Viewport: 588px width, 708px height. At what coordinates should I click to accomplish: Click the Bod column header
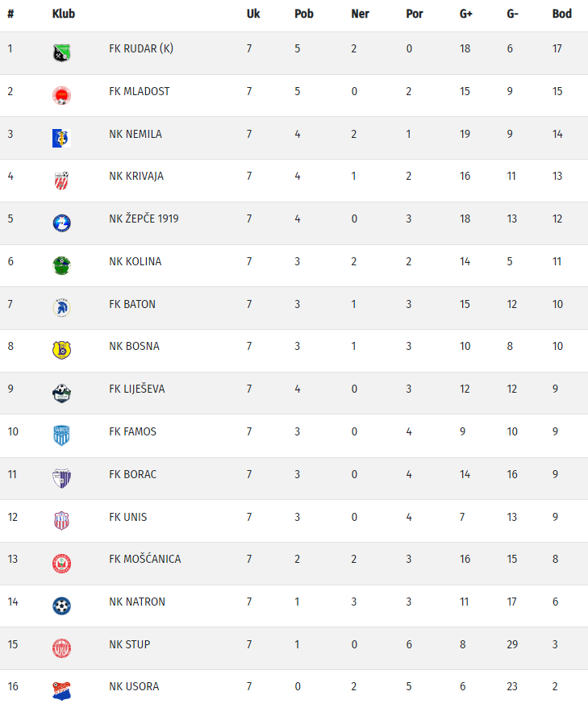(x=561, y=14)
